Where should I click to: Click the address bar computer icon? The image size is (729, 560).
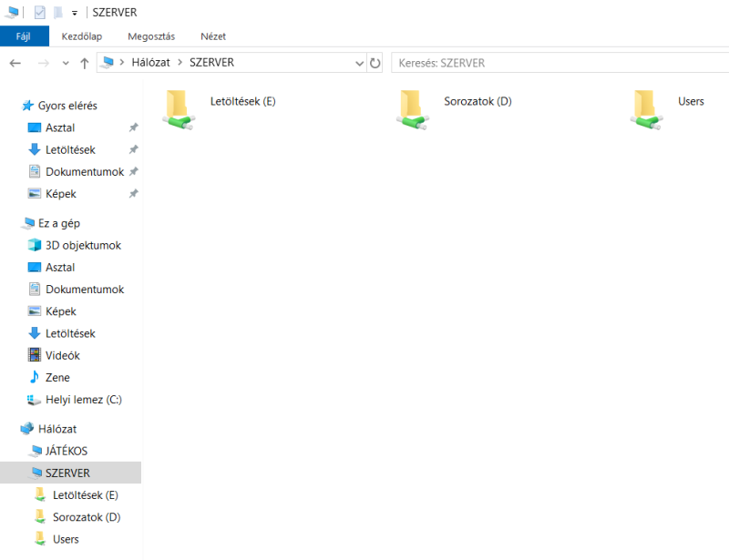pyautogui.click(x=108, y=62)
